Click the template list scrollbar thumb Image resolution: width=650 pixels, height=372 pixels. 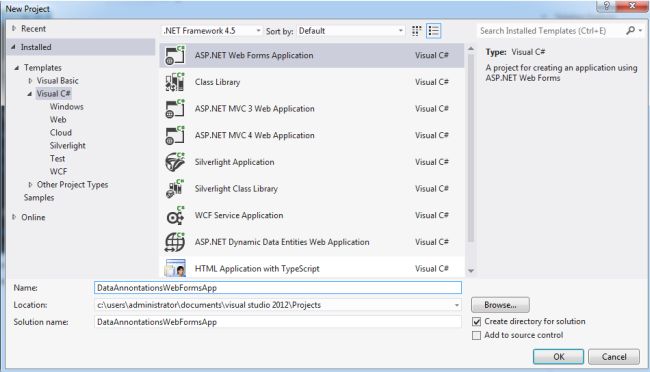click(471, 148)
